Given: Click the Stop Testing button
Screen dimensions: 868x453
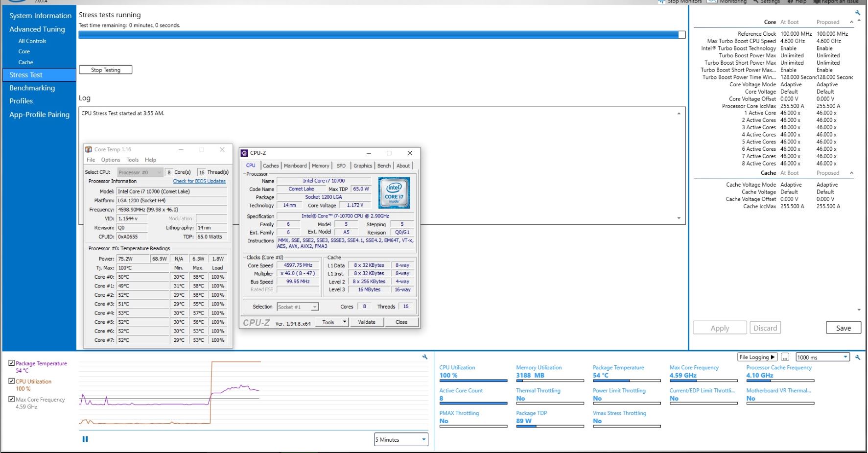Looking at the screenshot, I should coord(106,70).
